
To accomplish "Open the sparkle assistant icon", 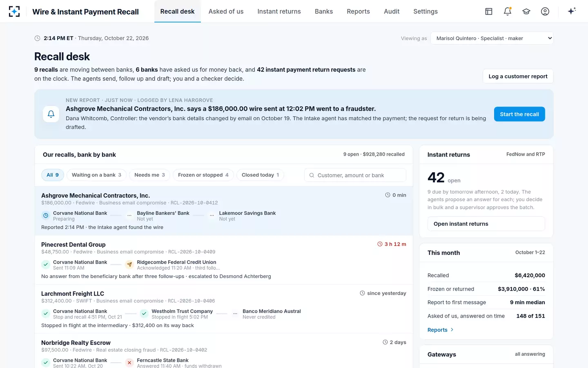I will [572, 11].
